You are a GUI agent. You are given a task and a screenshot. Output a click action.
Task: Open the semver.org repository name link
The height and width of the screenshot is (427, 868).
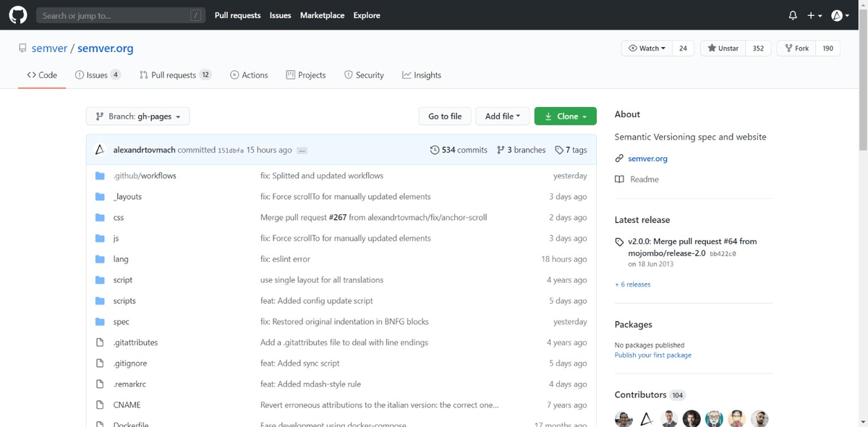[x=106, y=48]
